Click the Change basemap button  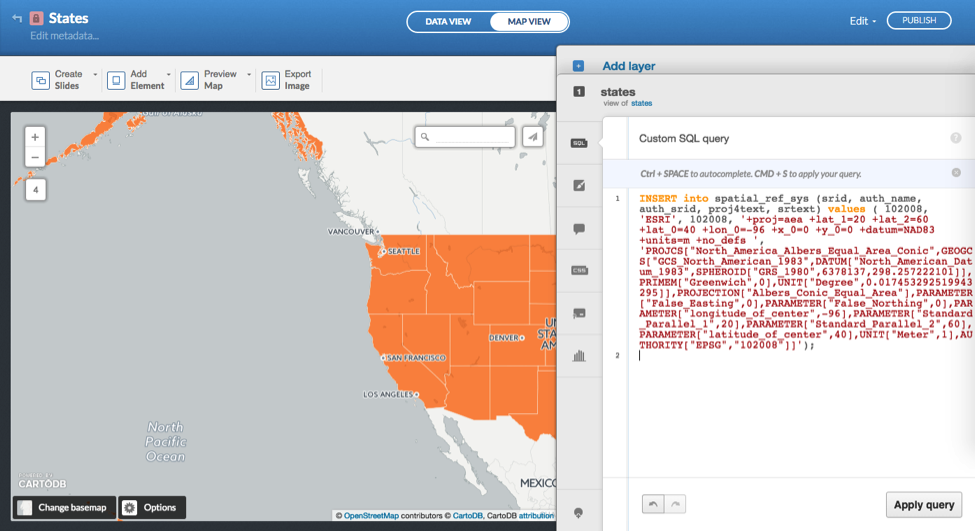[64, 508]
